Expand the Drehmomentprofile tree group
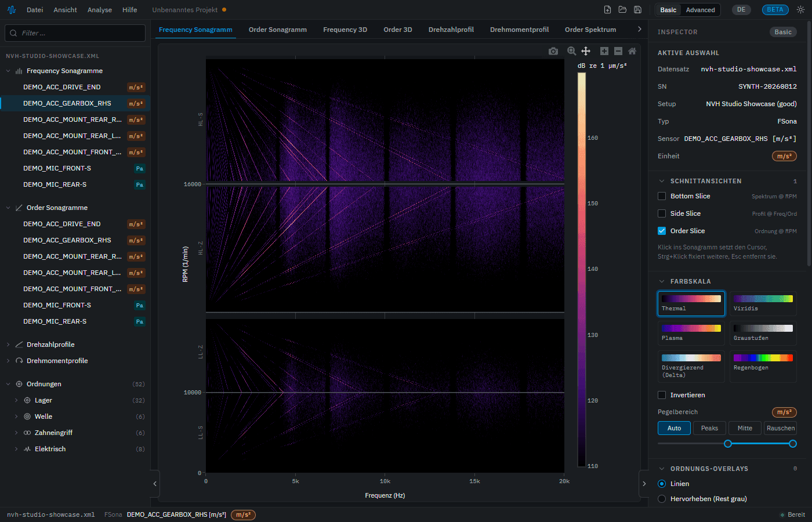Screen dimensions: 812x522 tap(8, 361)
